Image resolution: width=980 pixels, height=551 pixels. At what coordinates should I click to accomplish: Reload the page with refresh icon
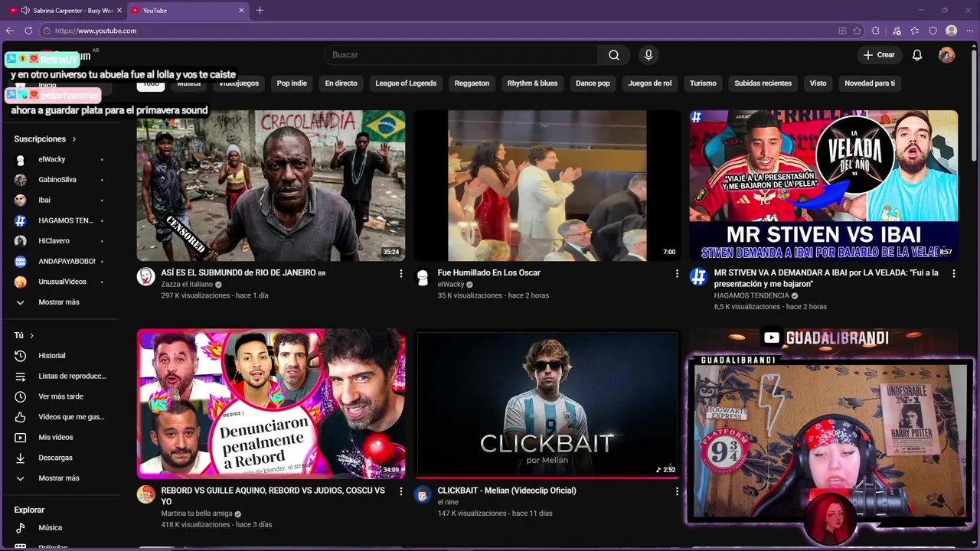tap(28, 31)
